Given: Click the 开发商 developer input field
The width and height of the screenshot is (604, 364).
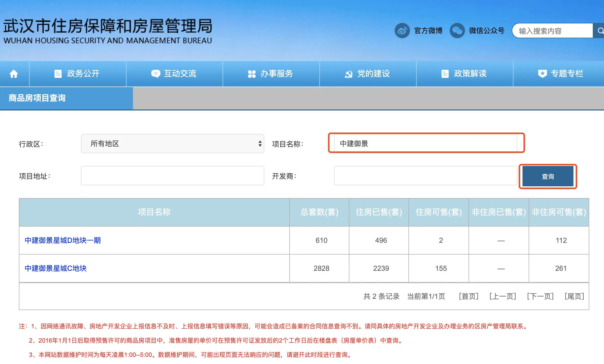Looking at the screenshot, I should (x=425, y=176).
